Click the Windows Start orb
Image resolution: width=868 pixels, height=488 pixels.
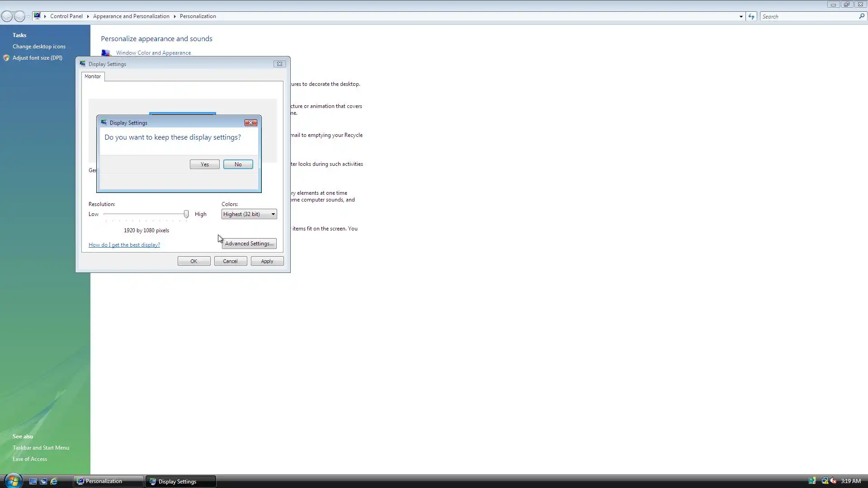tap(13, 481)
